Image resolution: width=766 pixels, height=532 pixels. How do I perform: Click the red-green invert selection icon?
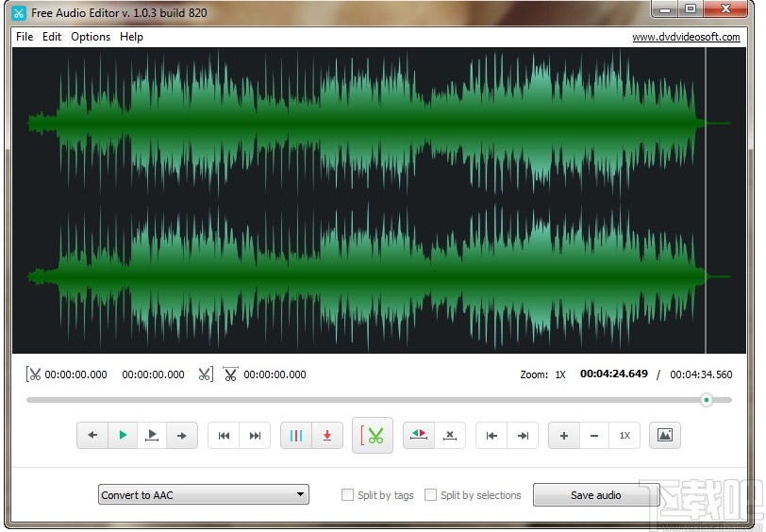[x=419, y=435]
